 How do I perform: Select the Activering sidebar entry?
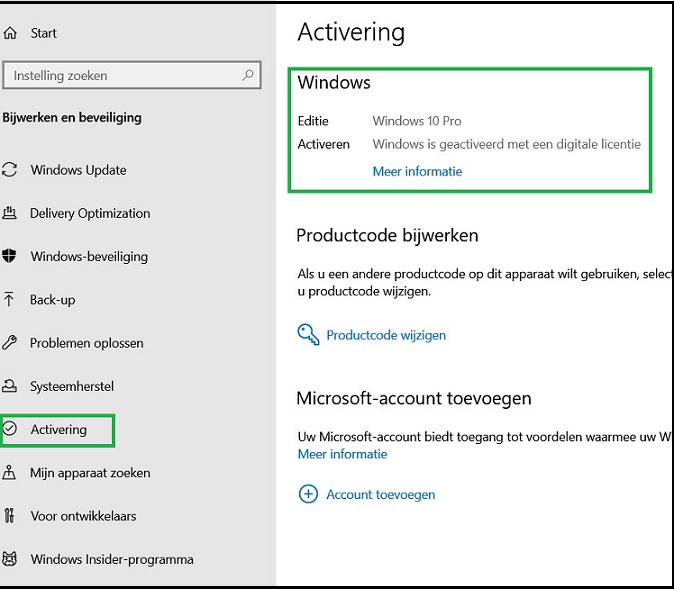click(x=58, y=429)
